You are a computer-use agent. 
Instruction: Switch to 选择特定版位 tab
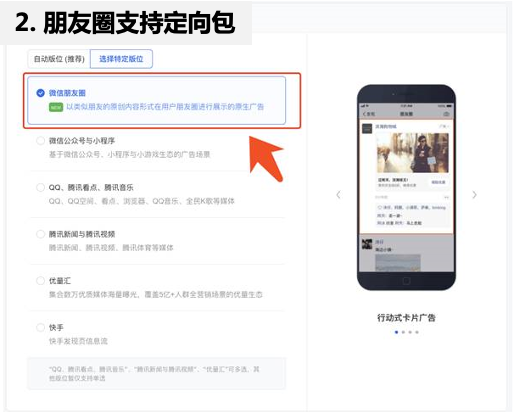pos(121,59)
